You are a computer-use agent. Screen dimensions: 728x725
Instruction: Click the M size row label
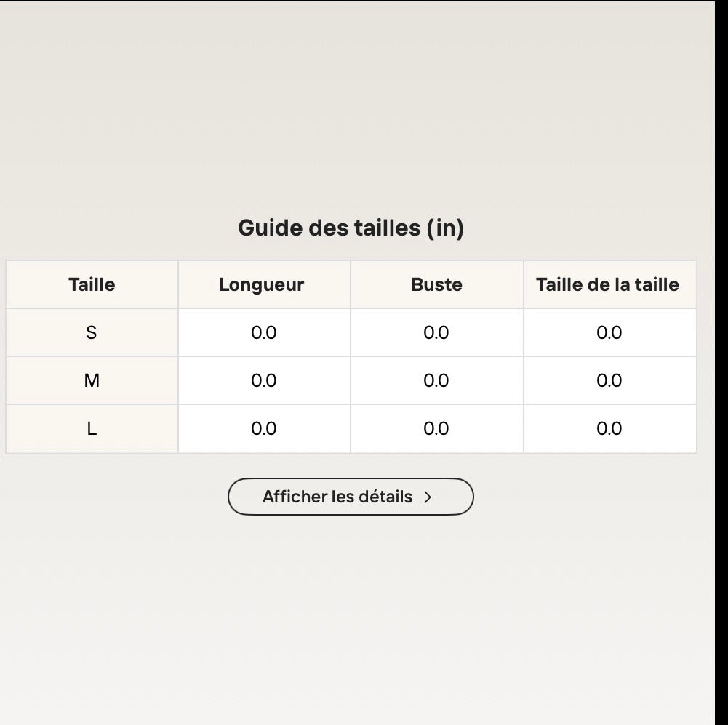(92, 380)
